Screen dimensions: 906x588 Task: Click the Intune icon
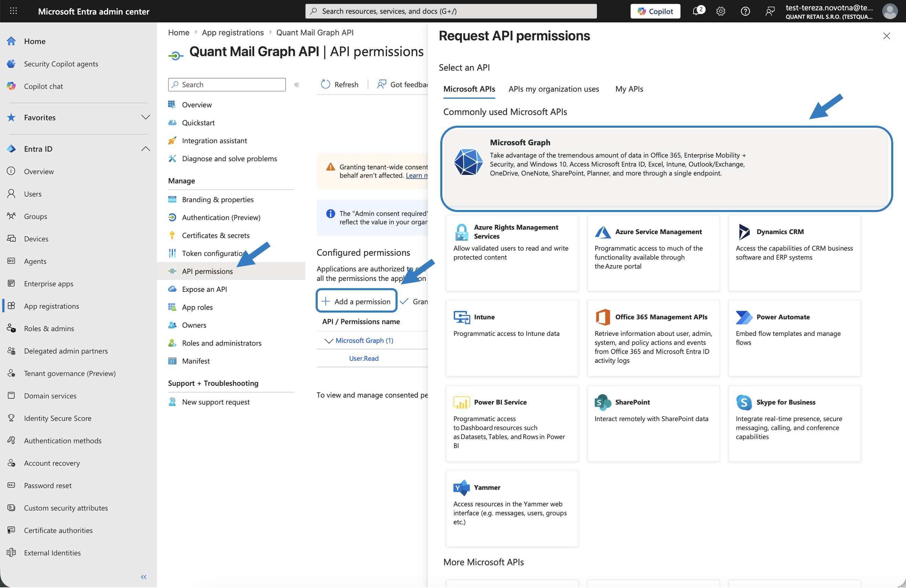pos(462,317)
